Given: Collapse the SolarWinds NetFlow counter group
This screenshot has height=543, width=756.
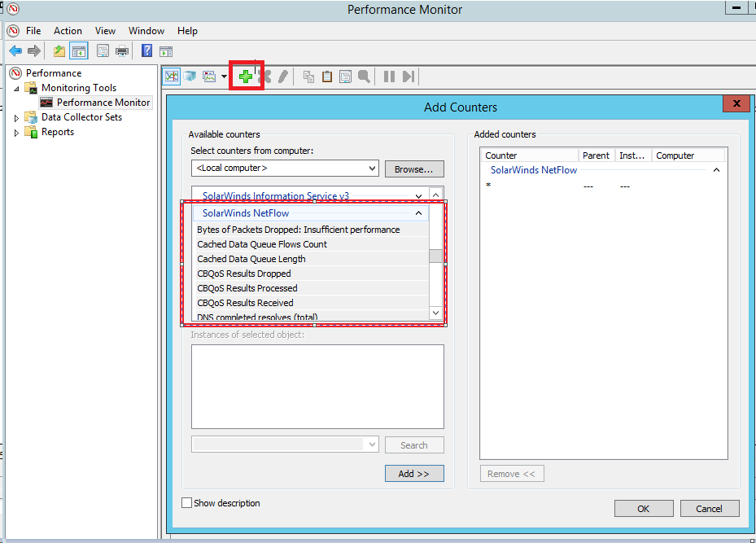Looking at the screenshot, I should point(418,213).
